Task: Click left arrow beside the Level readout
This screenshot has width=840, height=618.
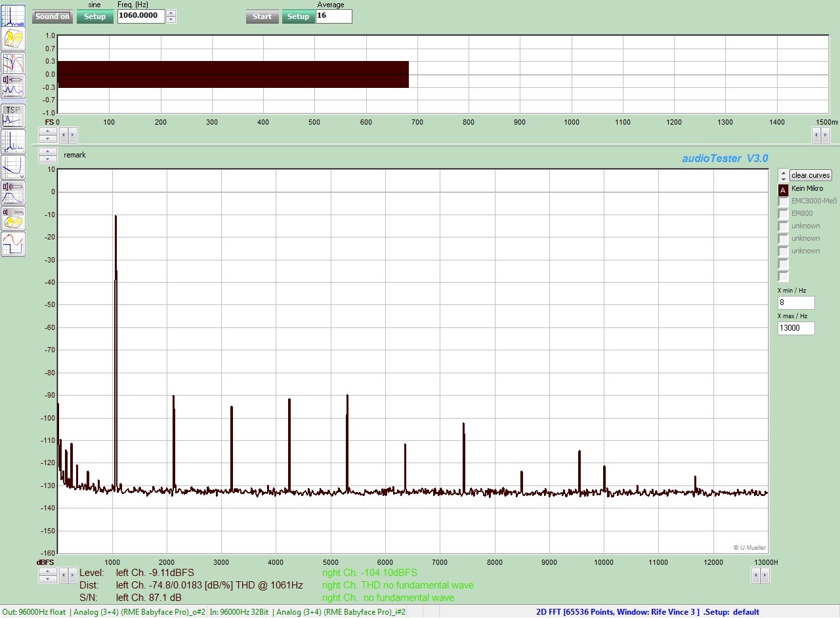Action: (x=64, y=575)
